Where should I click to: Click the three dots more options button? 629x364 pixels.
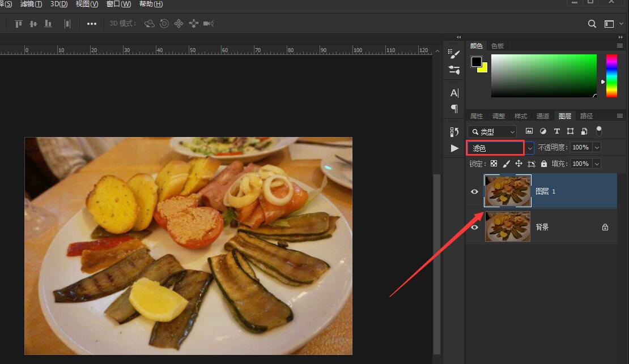tap(92, 24)
